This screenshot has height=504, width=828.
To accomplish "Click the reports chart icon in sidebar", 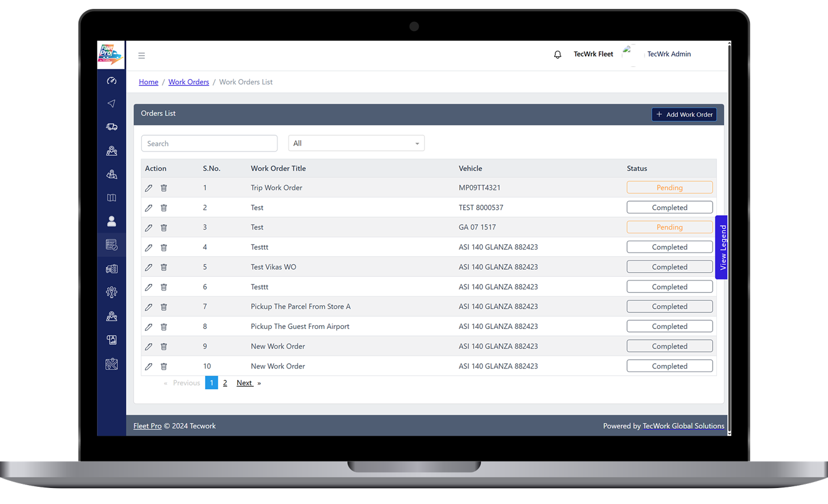I will point(112,340).
